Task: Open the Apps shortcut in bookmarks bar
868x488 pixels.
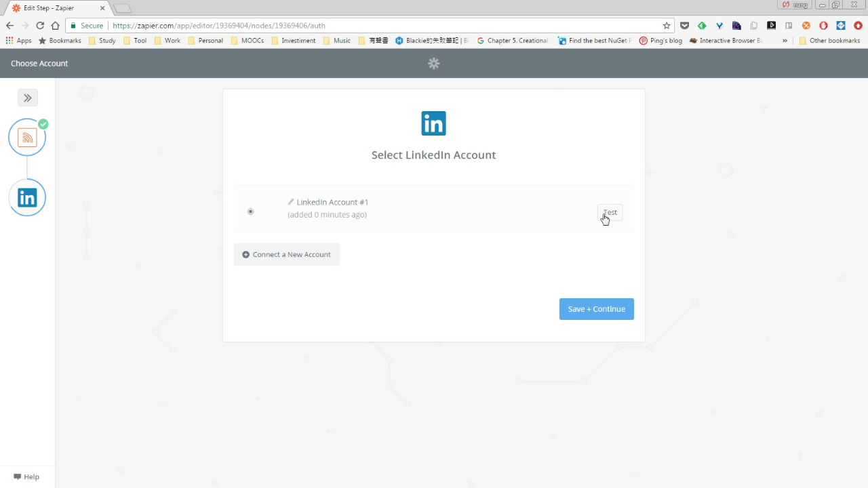Action: pos(19,41)
